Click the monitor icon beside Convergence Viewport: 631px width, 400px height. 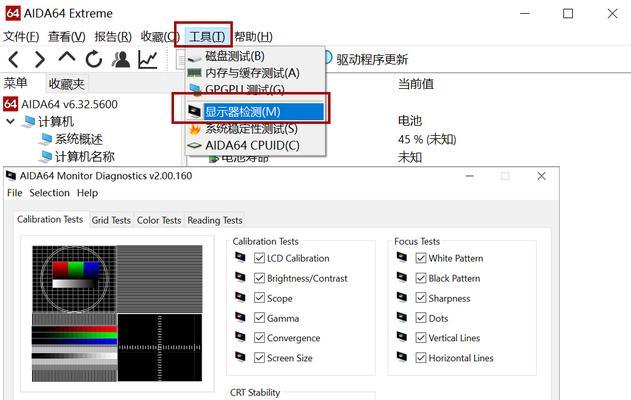point(240,337)
